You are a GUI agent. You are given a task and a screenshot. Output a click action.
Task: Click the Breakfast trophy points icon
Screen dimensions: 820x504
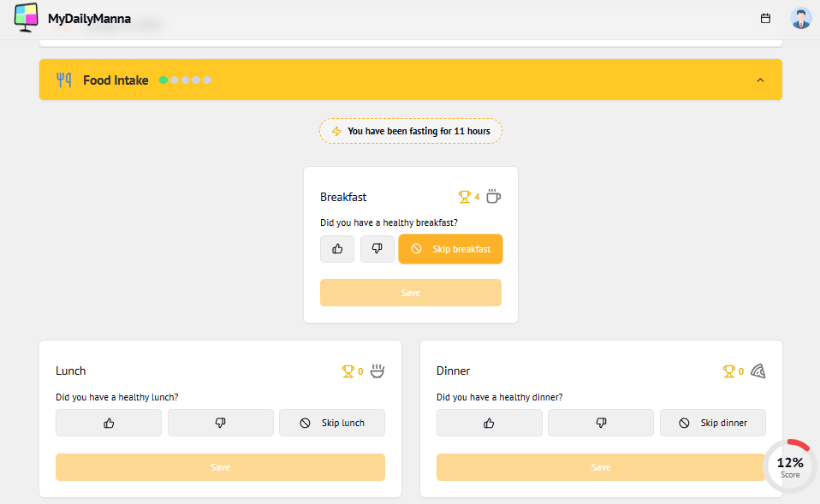coord(465,197)
